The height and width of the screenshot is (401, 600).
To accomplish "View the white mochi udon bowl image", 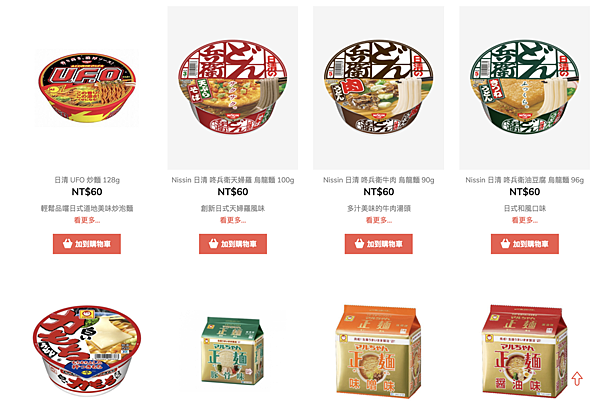I will tap(87, 350).
